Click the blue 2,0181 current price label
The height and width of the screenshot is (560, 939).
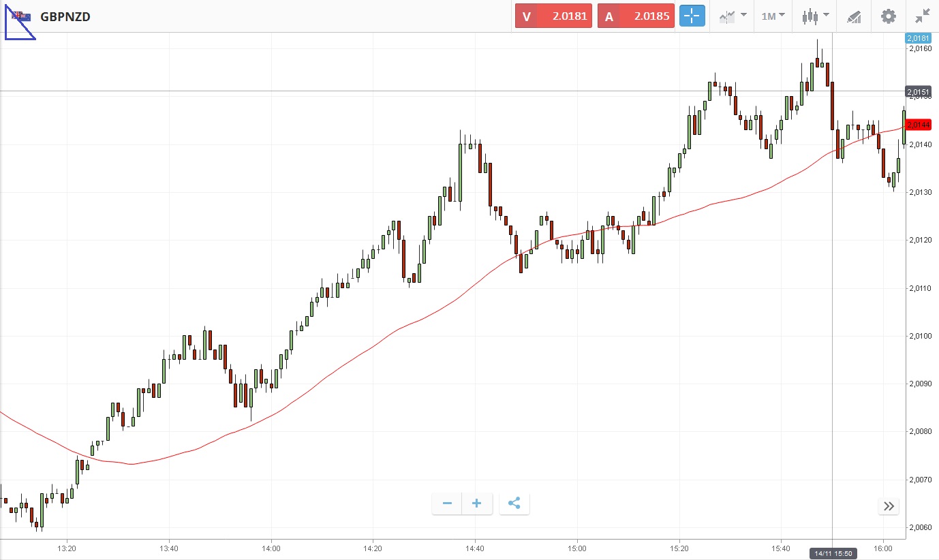[917, 38]
